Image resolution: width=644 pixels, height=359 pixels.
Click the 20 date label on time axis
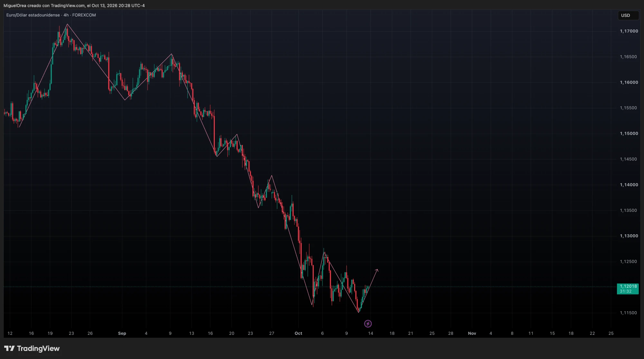pos(232,333)
